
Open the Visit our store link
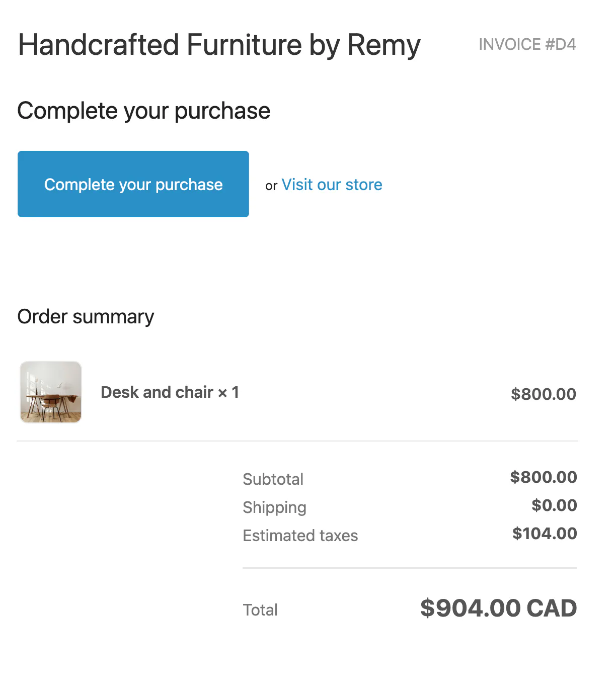(332, 185)
